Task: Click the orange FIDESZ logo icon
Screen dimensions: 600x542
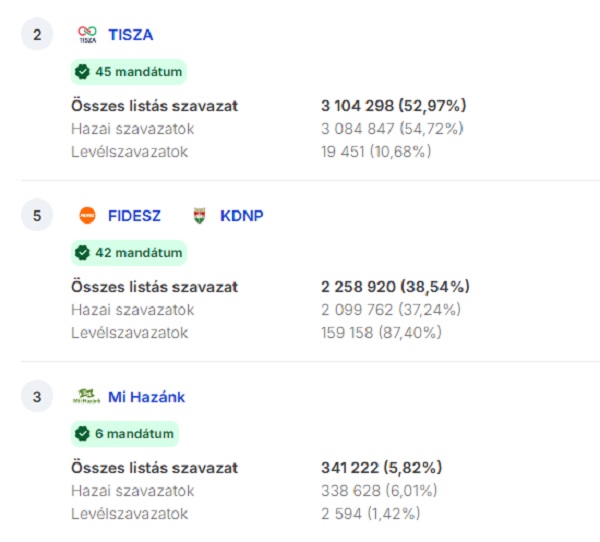Action: tap(87, 215)
